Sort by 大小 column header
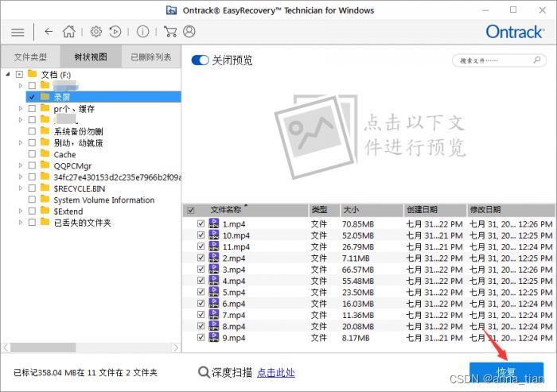557x392 pixels. click(x=372, y=210)
